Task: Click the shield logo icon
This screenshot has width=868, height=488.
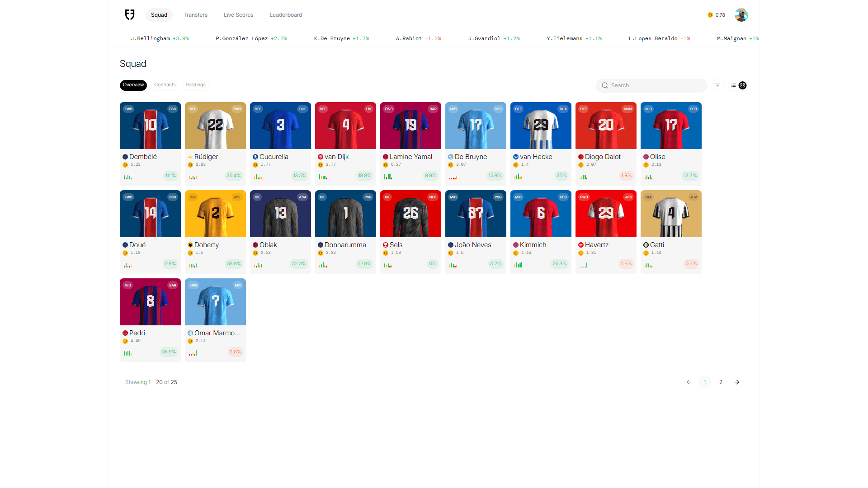Action: click(130, 15)
